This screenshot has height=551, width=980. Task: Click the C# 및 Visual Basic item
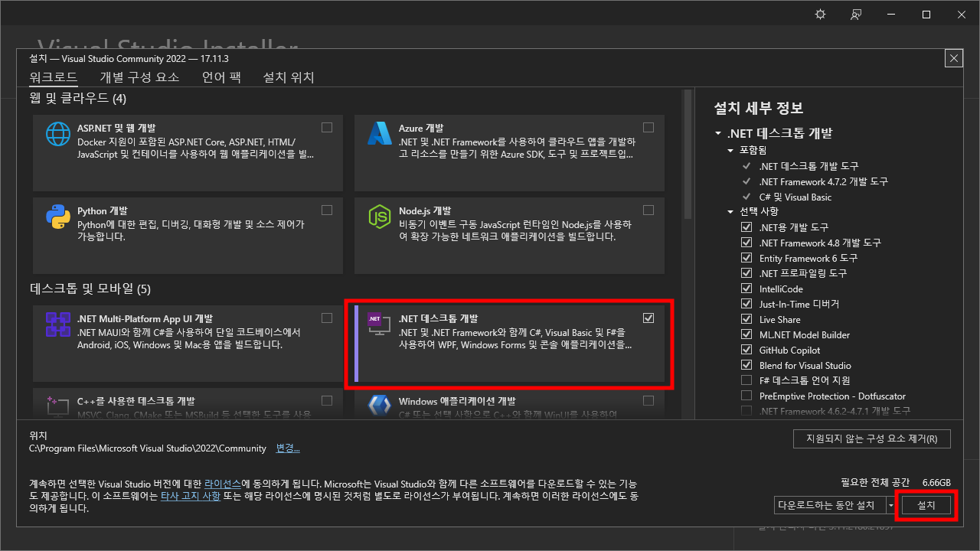pyautogui.click(x=795, y=197)
